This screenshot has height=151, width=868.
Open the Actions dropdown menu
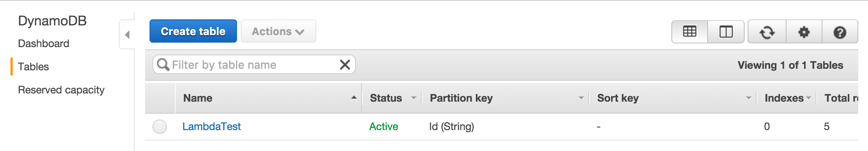click(278, 31)
